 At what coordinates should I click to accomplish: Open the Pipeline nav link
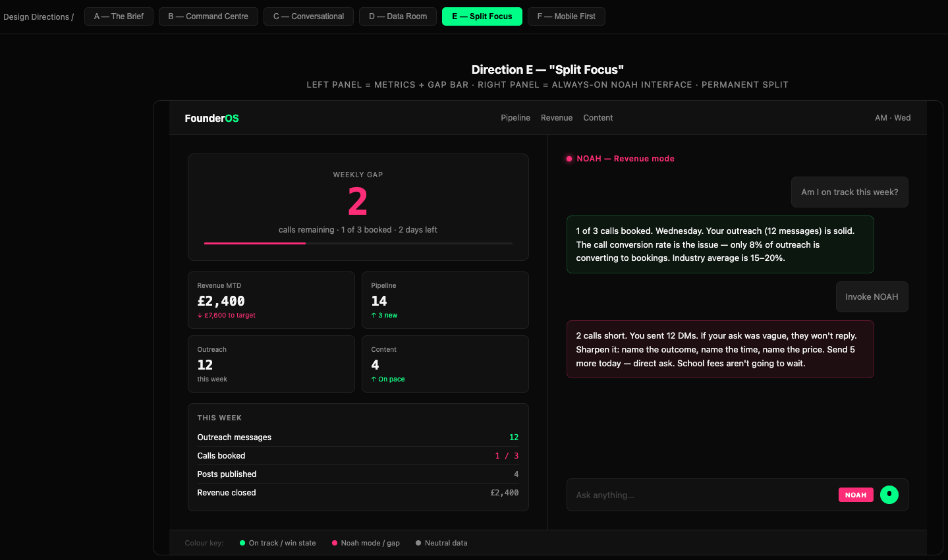515,118
